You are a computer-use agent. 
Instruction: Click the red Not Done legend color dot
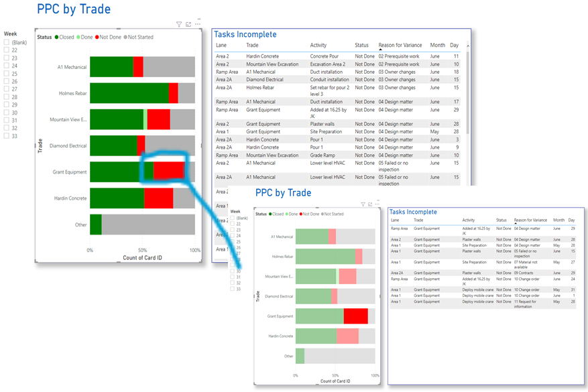point(97,37)
